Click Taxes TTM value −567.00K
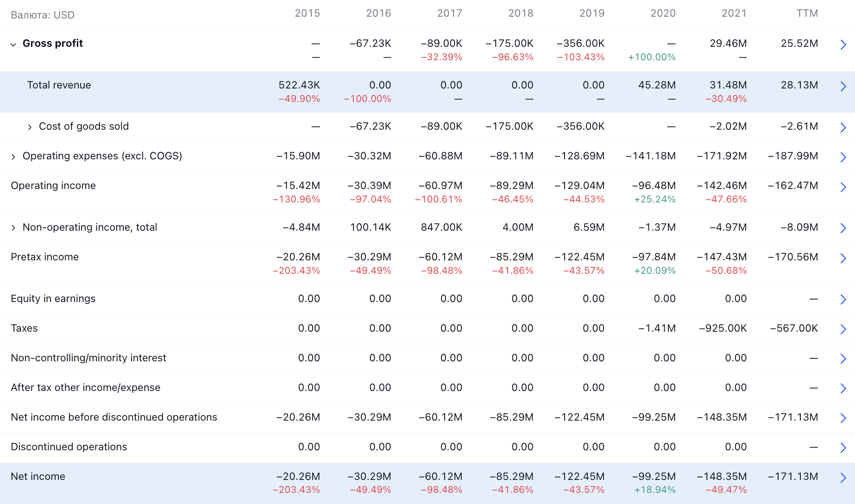Image resolution: width=855 pixels, height=504 pixels. coord(794,328)
